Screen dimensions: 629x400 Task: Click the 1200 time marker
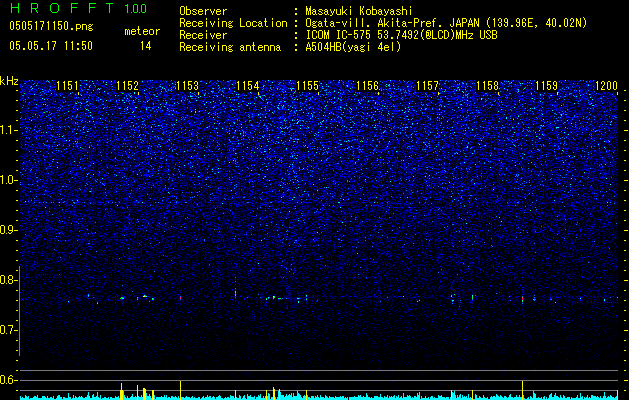pyautogui.click(x=607, y=85)
